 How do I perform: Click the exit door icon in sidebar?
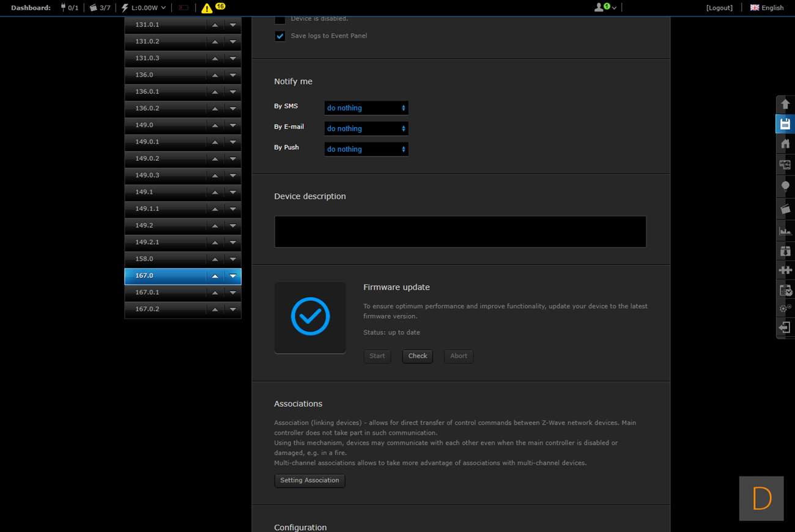785,328
